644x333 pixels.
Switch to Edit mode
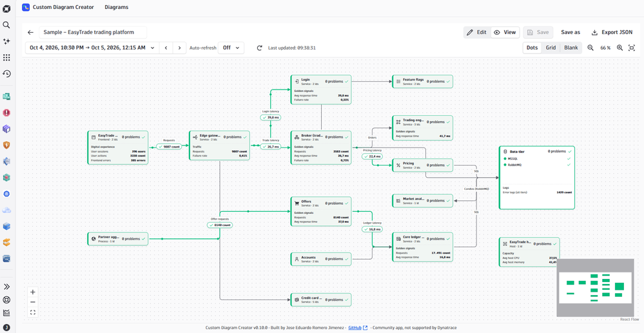tap(477, 32)
